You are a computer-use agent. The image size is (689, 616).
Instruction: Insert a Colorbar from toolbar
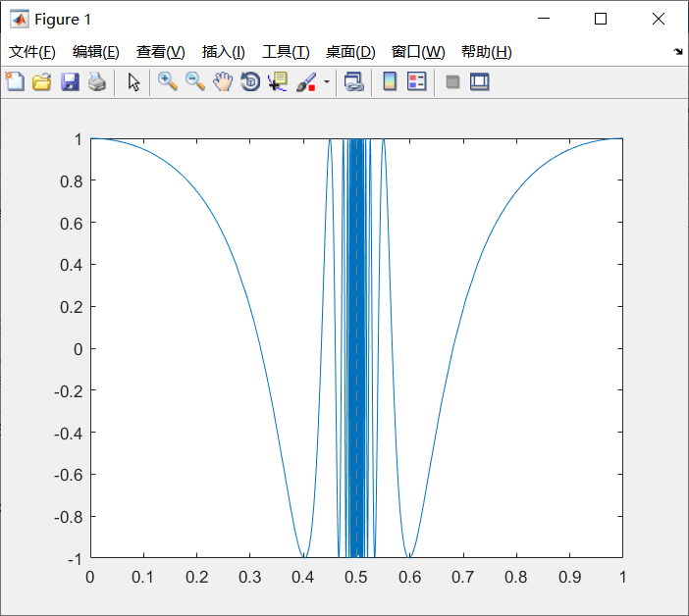[x=390, y=81]
